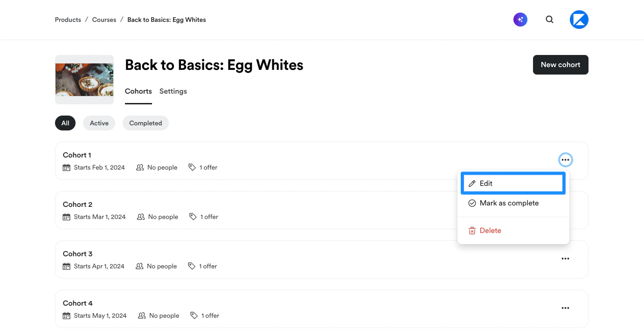The image size is (644, 335).
Task: Close the Cohort 1 three-dot menu
Action: point(565,160)
